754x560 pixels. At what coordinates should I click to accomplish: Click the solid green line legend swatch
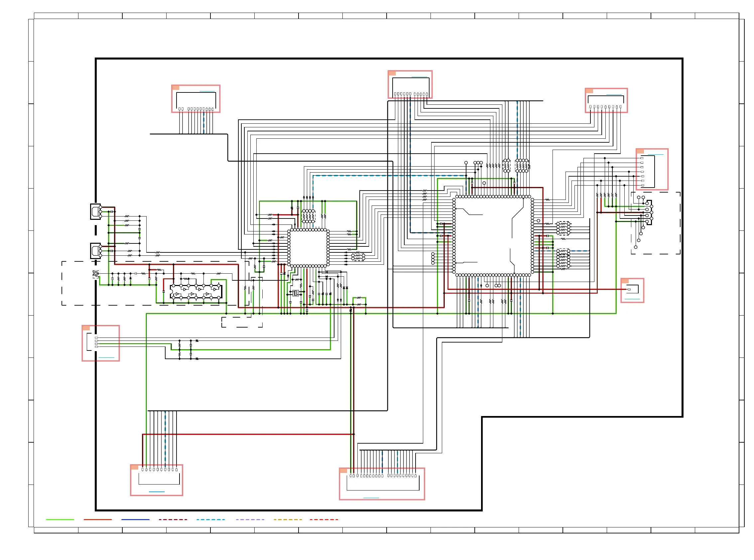(x=60, y=519)
